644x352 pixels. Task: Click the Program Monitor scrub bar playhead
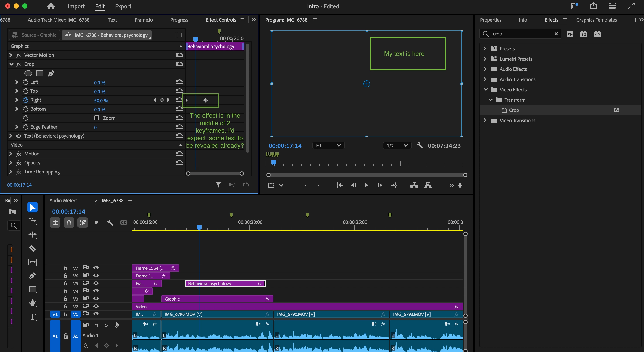(273, 163)
